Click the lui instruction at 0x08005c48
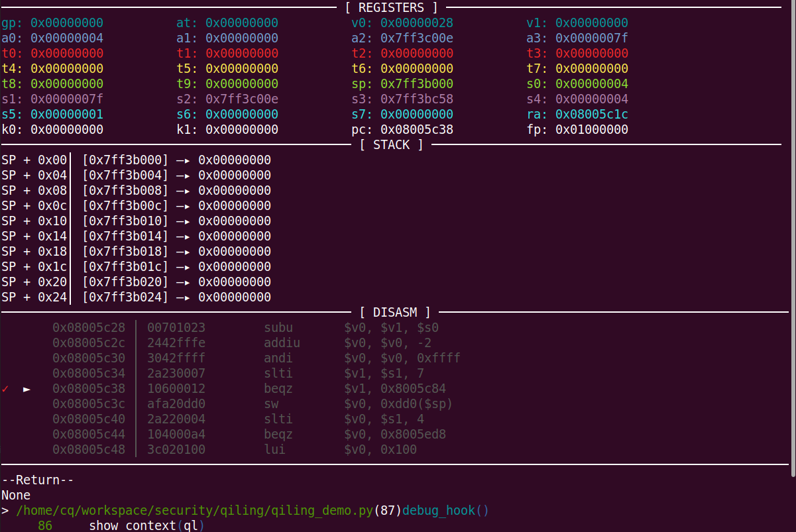796x532 pixels. coord(275,450)
